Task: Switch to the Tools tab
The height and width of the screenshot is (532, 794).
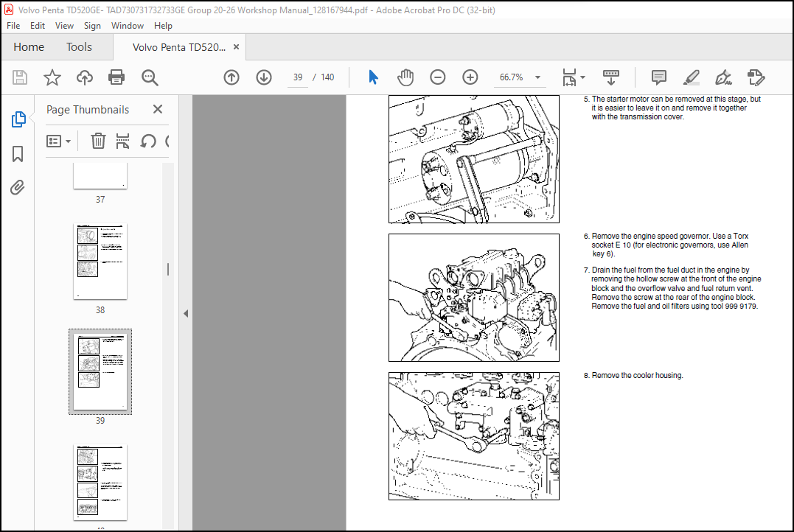Action: 79,47
